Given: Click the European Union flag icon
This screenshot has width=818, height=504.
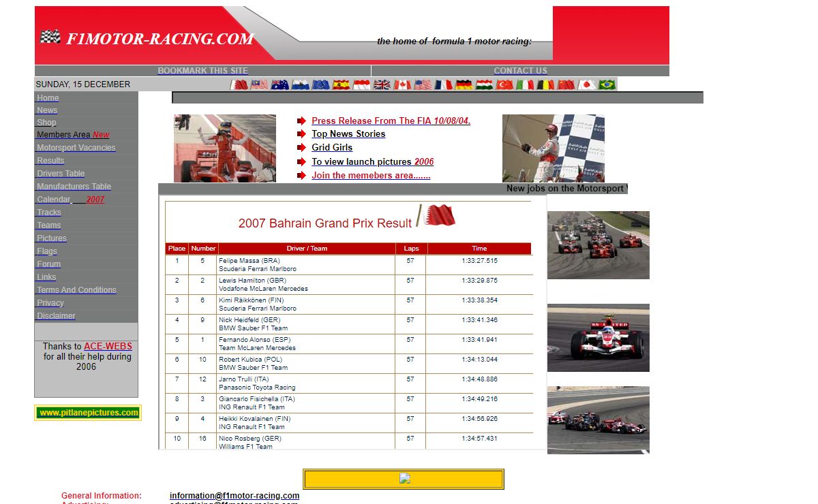Looking at the screenshot, I should [x=320, y=85].
